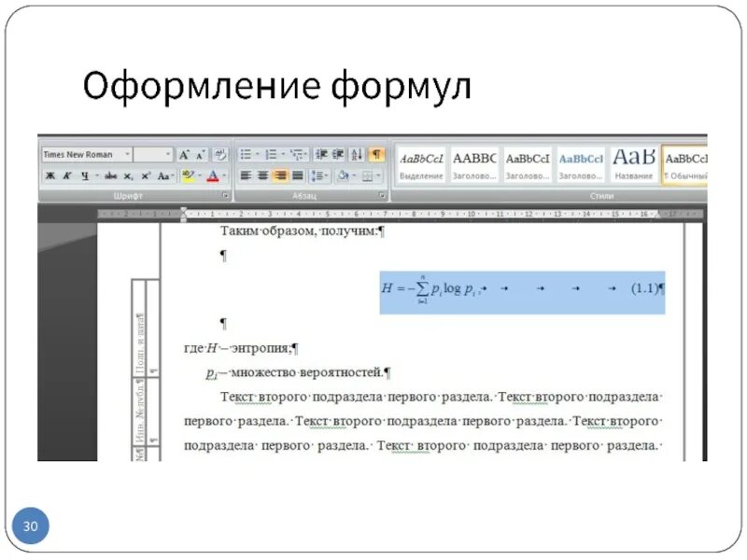Toggle bold (Ж) formatting
The height and width of the screenshot is (560, 747).
(x=50, y=176)
